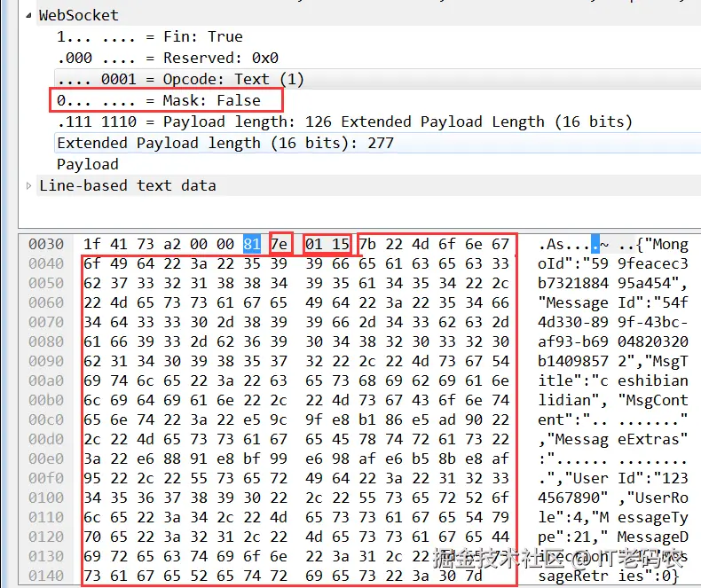Image resolution: width=701 pixels, height=588 pixels.
Task: Select the WebSocket protocol row
Action: click(369, 15)
